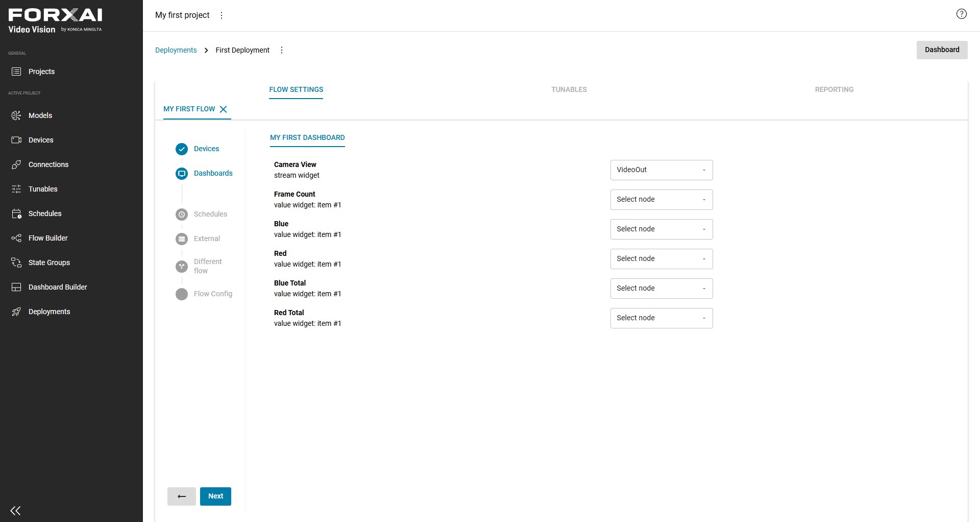Click the Schedules calendar icon
Screen dimensions: 980x522
[x=16, y=213]
